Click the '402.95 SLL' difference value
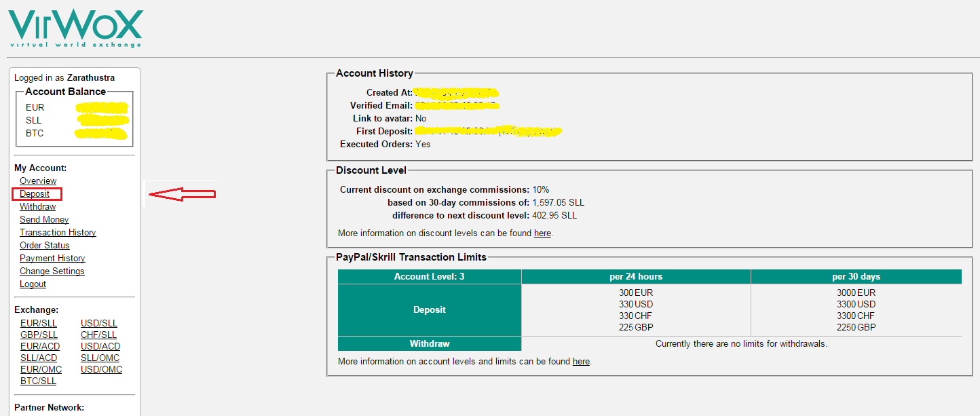 click(x=554, y=215)
